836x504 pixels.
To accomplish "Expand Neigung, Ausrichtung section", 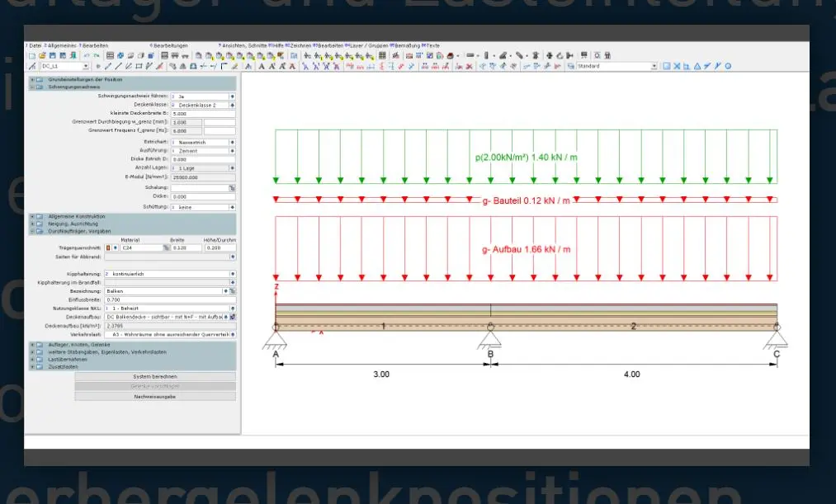I will pos(32,224).
